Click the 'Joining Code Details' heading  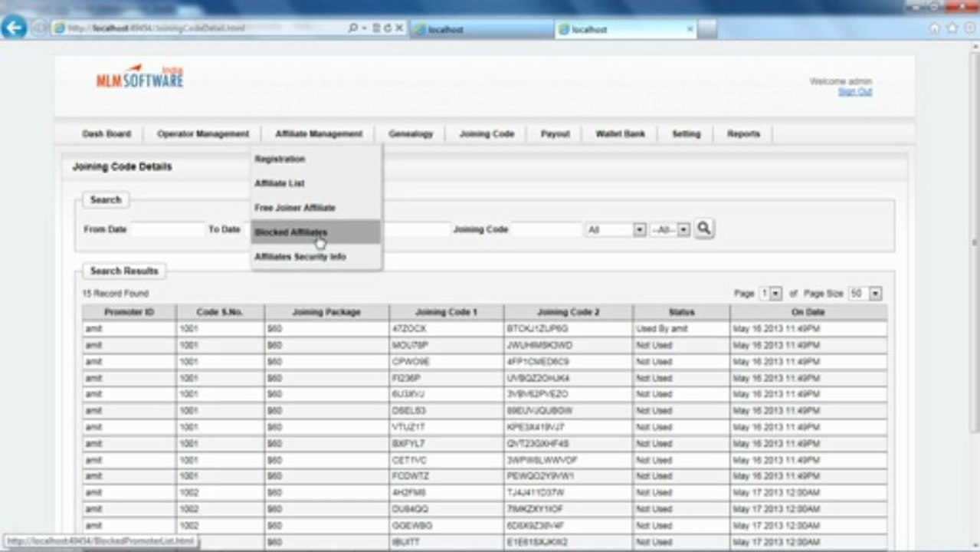pyautogui.click(x=122, y=166)
